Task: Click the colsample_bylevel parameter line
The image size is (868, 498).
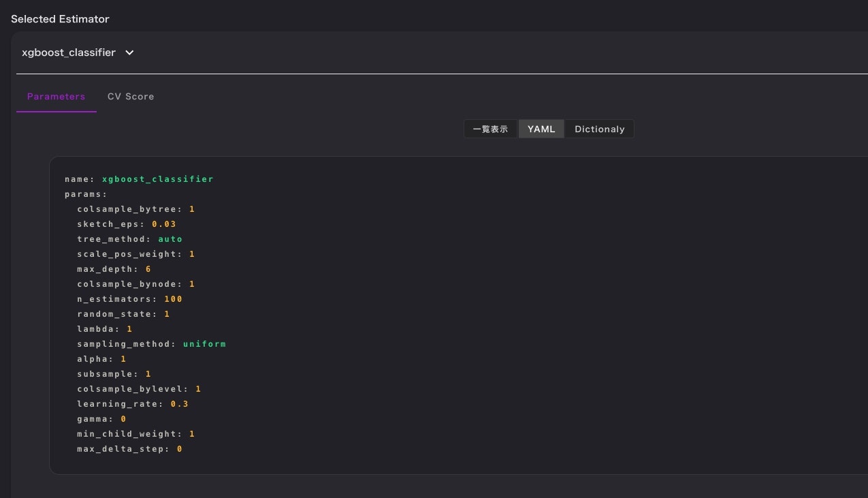Action: pos(139,389)
